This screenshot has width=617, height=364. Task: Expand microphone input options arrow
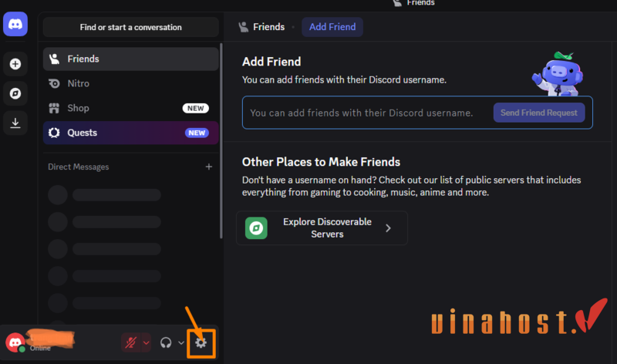tap(147, 342)
